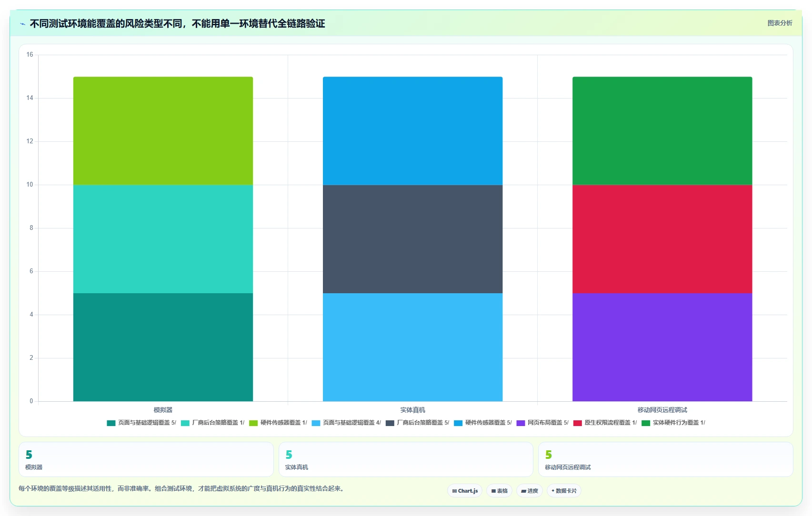Select the 实体真机 stat card
Viewport: 812px width, 516px height.
[406, 459]
